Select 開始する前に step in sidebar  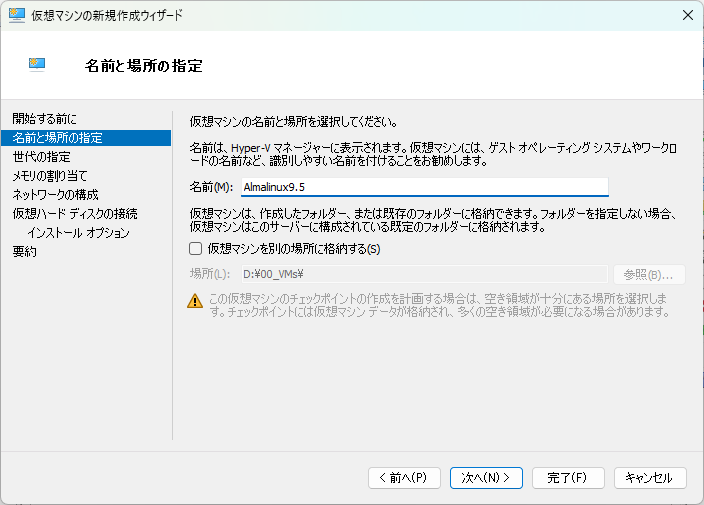click(44, 119)
